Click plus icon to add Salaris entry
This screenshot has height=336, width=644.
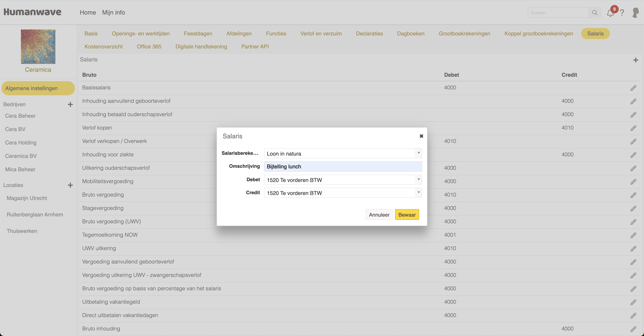[x=636, y=60]
